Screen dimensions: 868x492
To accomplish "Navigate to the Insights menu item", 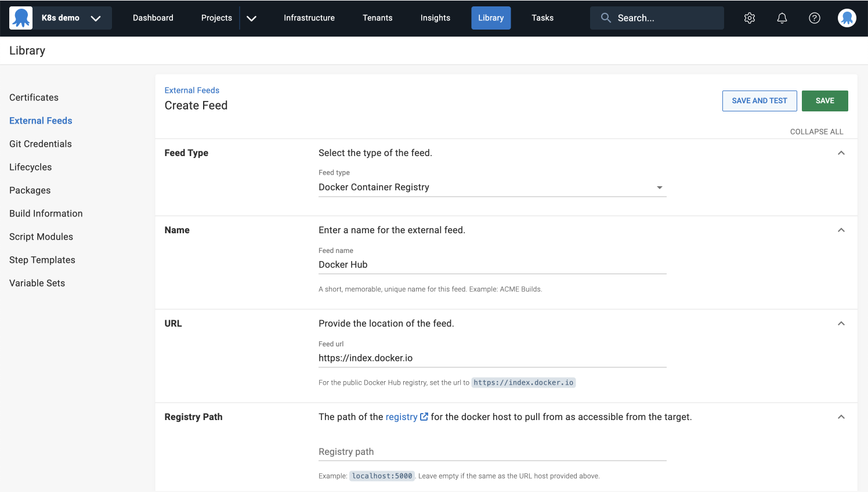I will 435,18.
